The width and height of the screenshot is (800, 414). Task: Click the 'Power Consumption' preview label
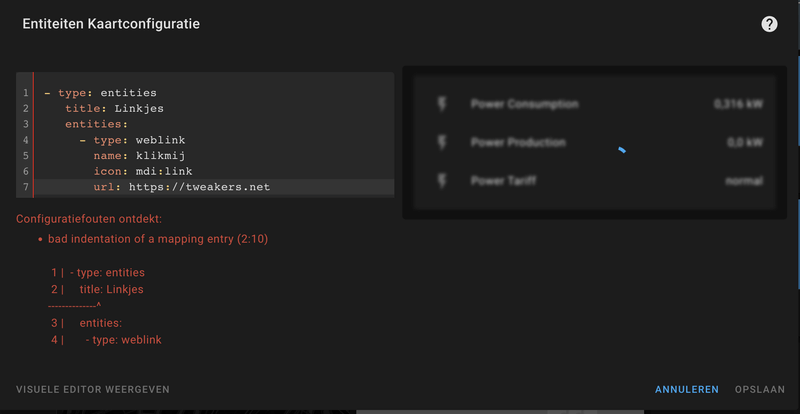[524, 104]
